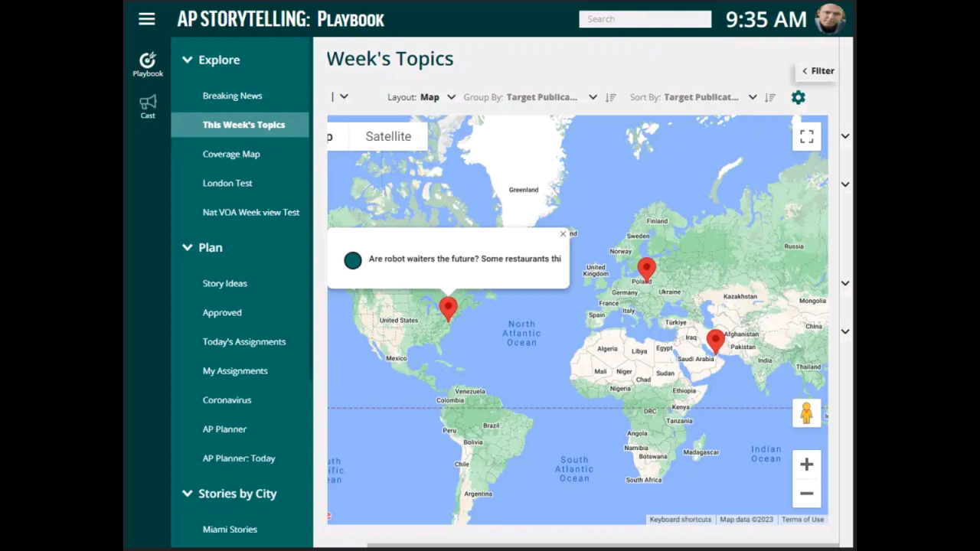Open AP Planner: Today
Image resolution: width=980 pixels, height=551 pixels.
click(239, 458)
